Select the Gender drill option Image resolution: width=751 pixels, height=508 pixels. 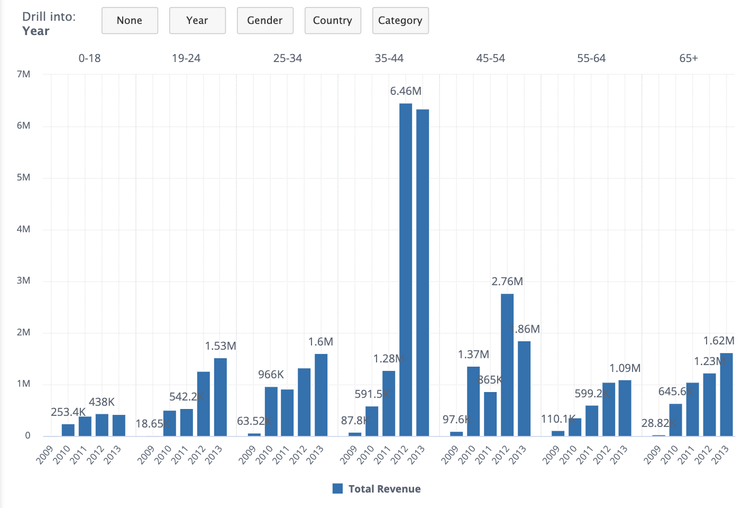pyautogui.click(x=265, y=20)
